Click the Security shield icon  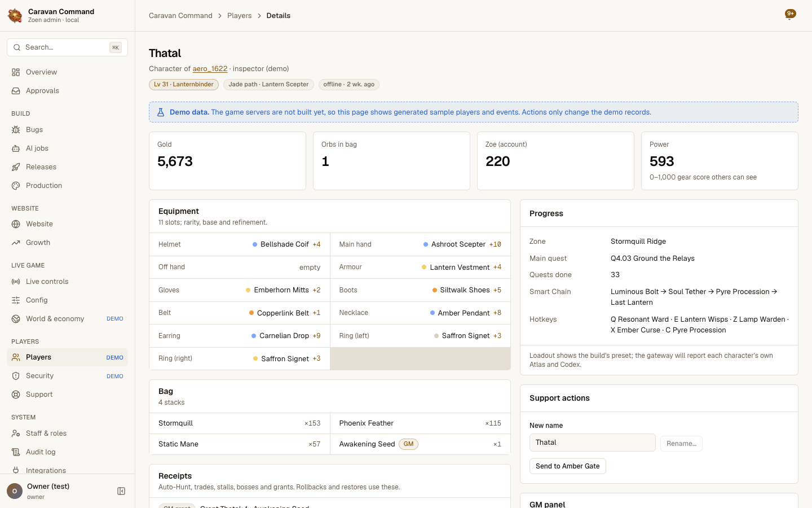(x=16, y=376)
